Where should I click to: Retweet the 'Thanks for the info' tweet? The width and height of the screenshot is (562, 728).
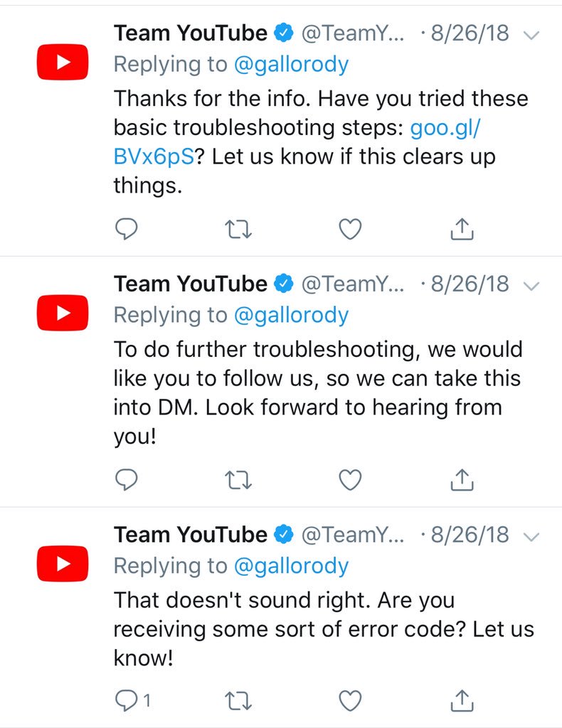pyautogui.click(x=238, y=230)
